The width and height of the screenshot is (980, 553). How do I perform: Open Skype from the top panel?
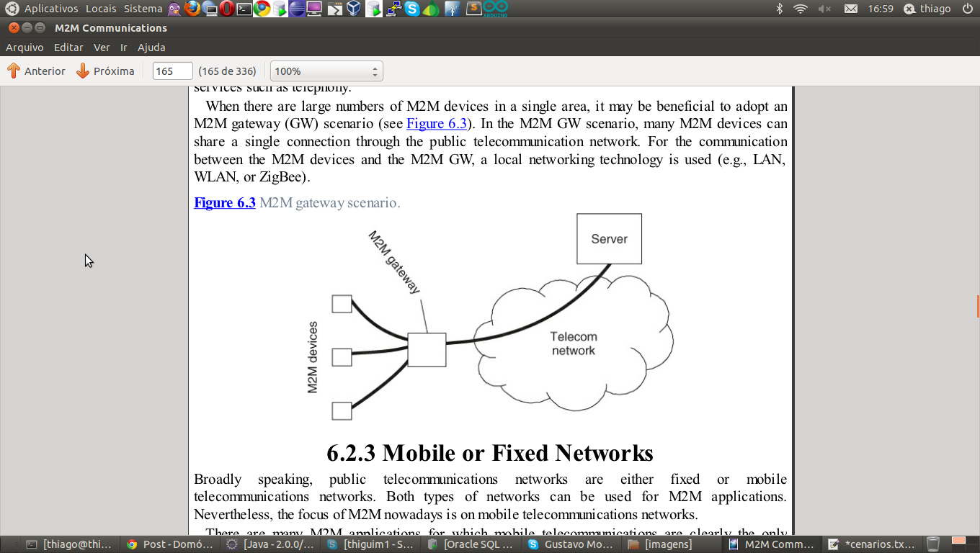click(x=412, y=9)
